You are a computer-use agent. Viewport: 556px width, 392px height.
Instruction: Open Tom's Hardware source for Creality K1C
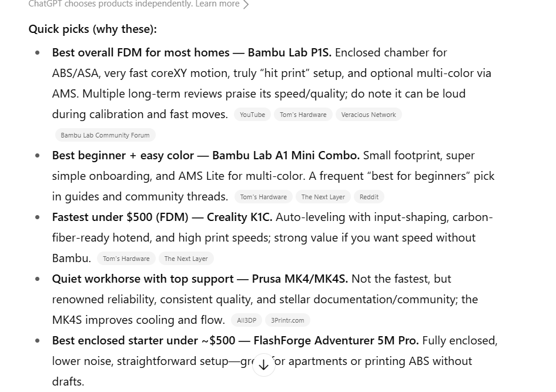tap(126, 259)
